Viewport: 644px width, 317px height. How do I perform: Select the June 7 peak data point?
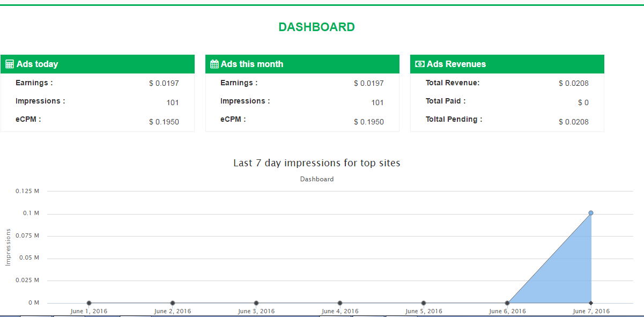pos(591,213)
